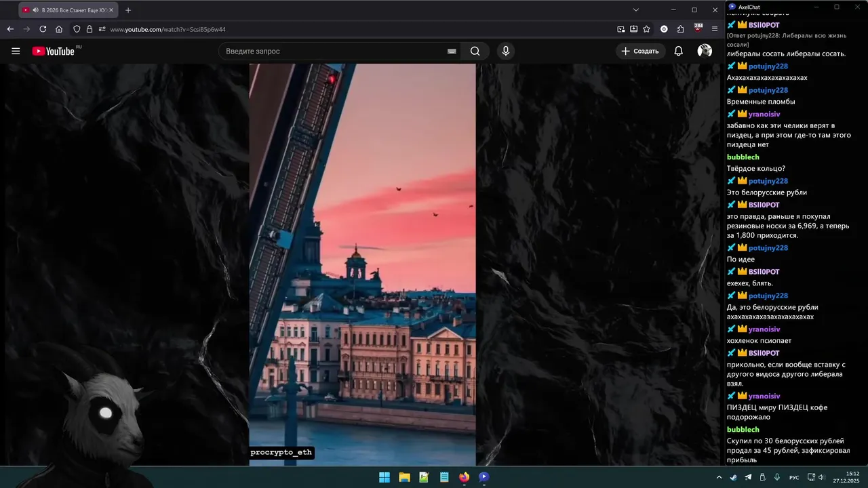Image resolution: width=868 pixels, height=488 pixels.
Task: Open the Notepad++ taskbar icon
Action: point(424,477)
